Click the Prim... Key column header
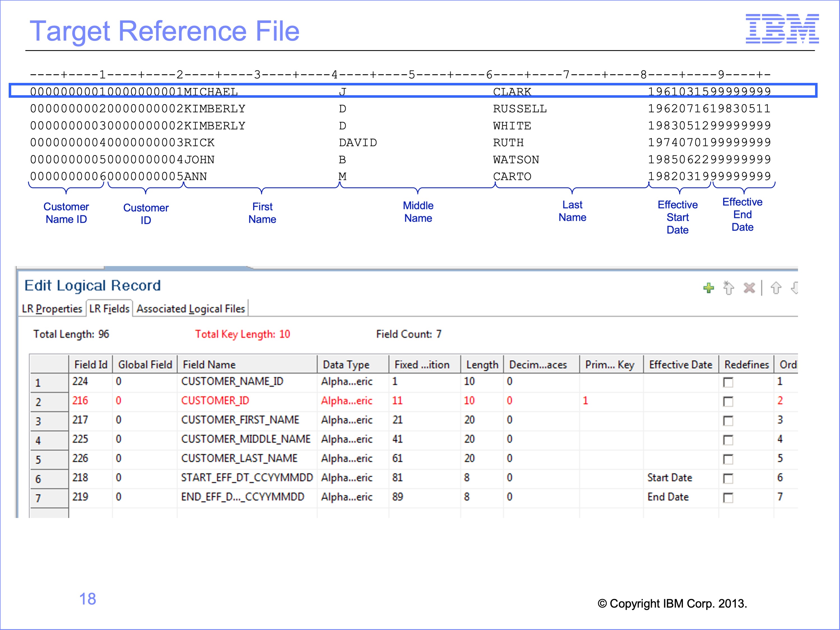Screen dimensions: 840x630 click(x=611, y=364)
